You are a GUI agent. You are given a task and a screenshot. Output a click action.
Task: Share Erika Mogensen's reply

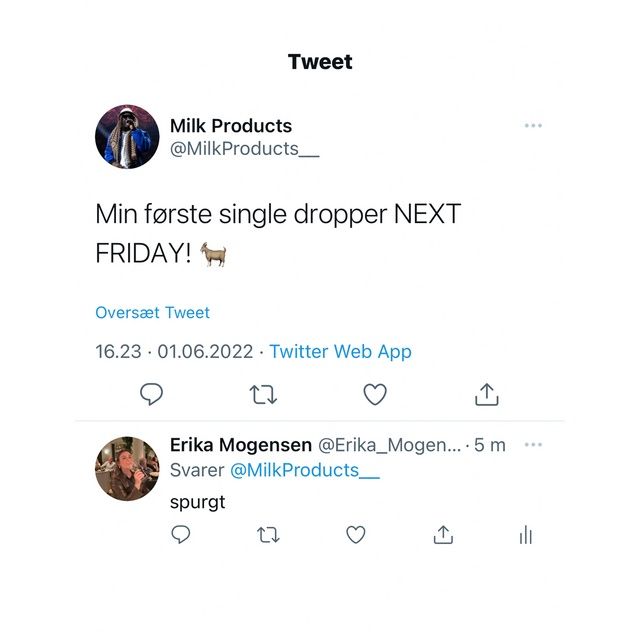point(443,535)
